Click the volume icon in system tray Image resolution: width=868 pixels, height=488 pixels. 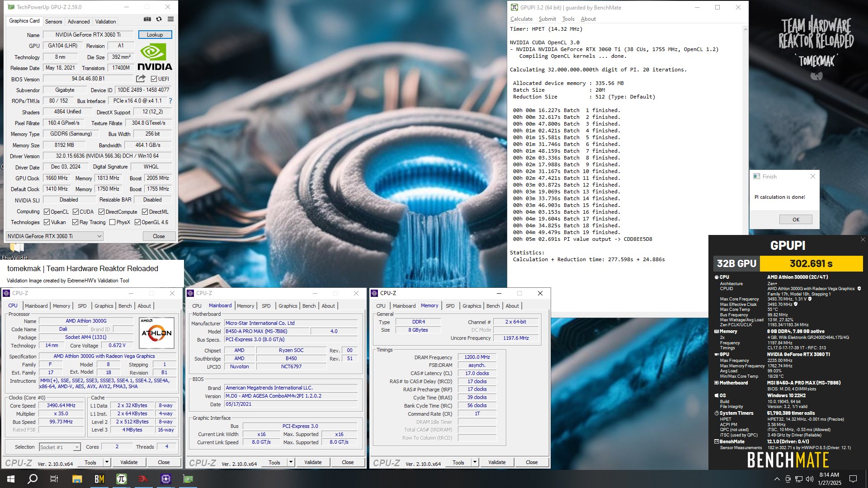[809, 479]
